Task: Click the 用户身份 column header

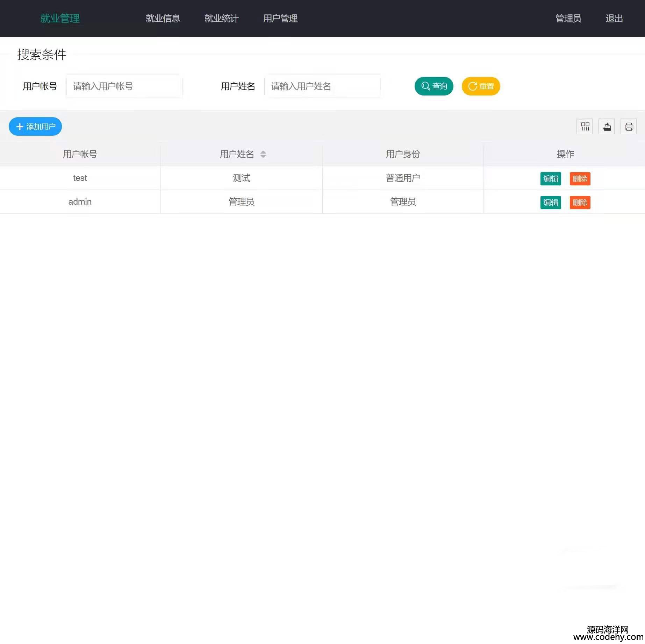Action: tap(403, 154)
